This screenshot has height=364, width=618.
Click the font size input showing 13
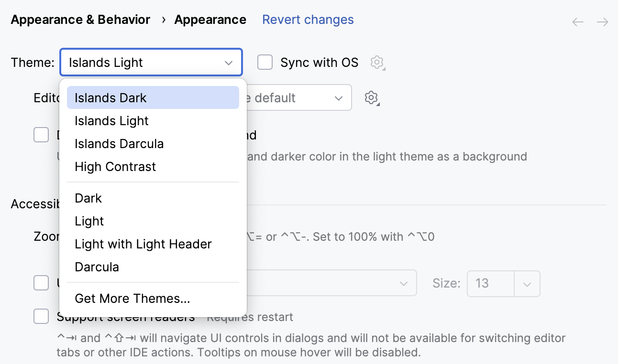coord(490,283)
